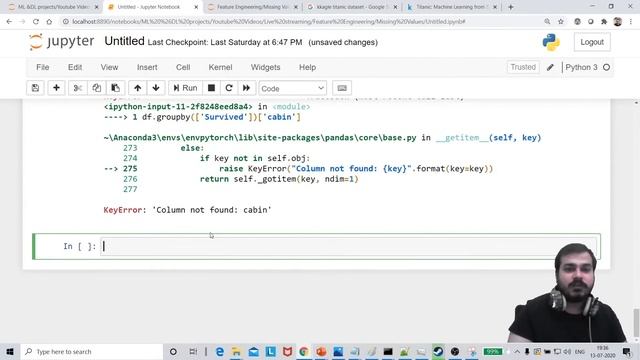Open the Windows Start menu
This screenshot has width=640, height=360.
tap(10, 351)
